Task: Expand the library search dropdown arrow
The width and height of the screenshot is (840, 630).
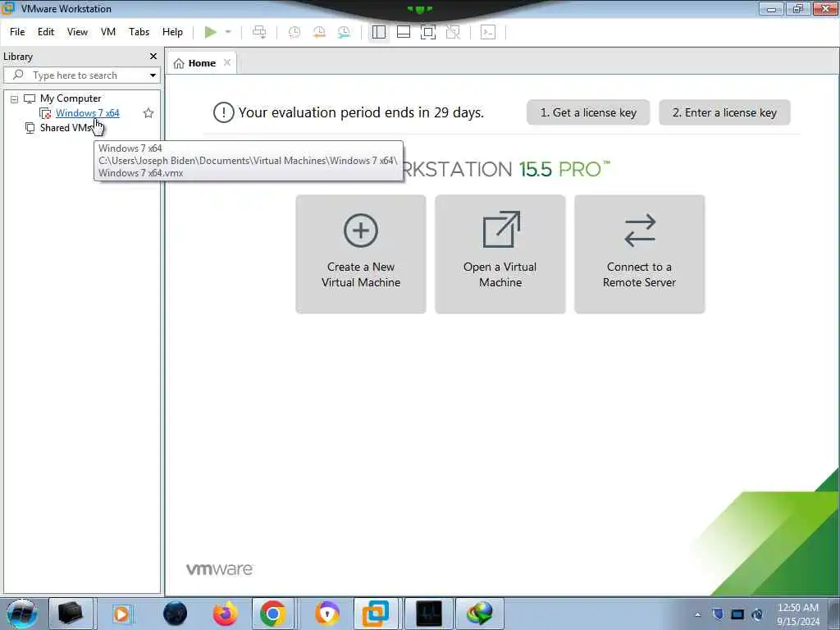Action: (153, 75)
